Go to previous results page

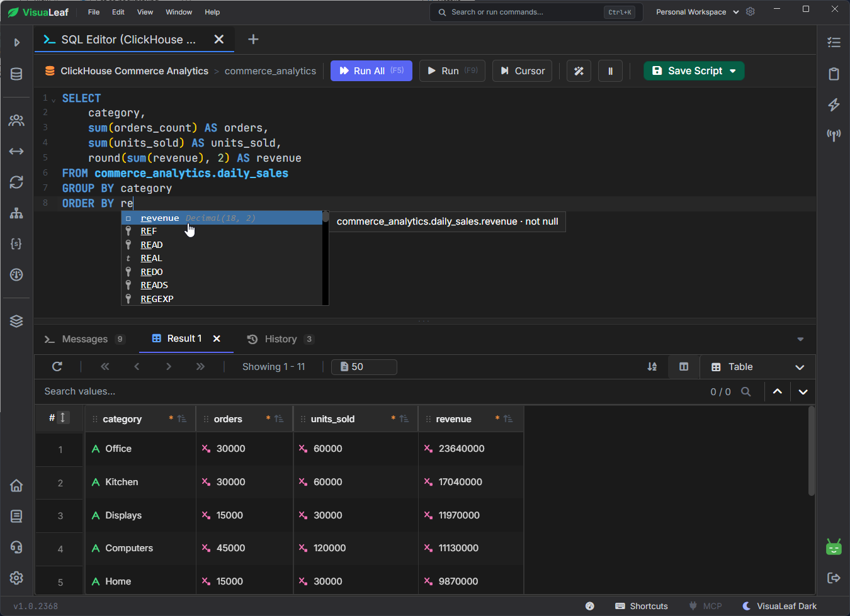click(x=137, y=366)
